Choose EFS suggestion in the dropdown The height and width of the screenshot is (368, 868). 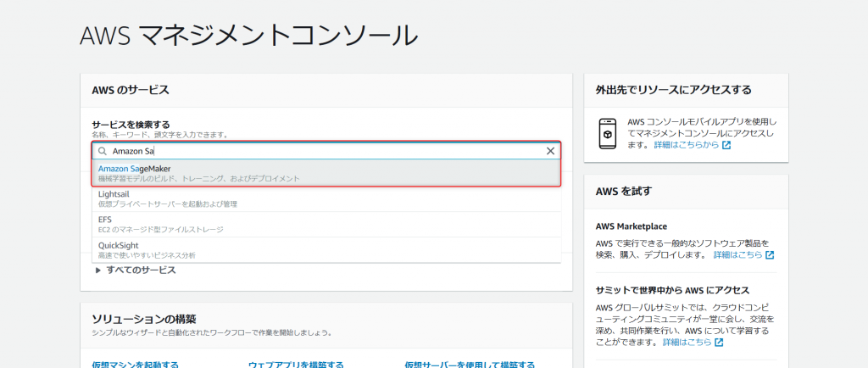click(326, 224)
